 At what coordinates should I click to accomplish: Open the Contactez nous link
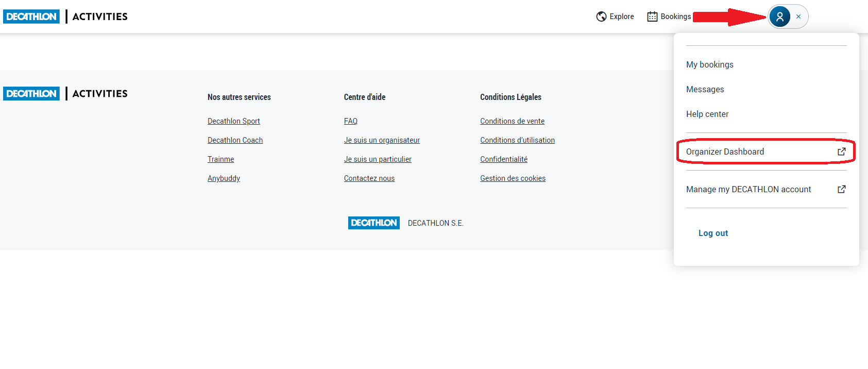pos(369,178)
